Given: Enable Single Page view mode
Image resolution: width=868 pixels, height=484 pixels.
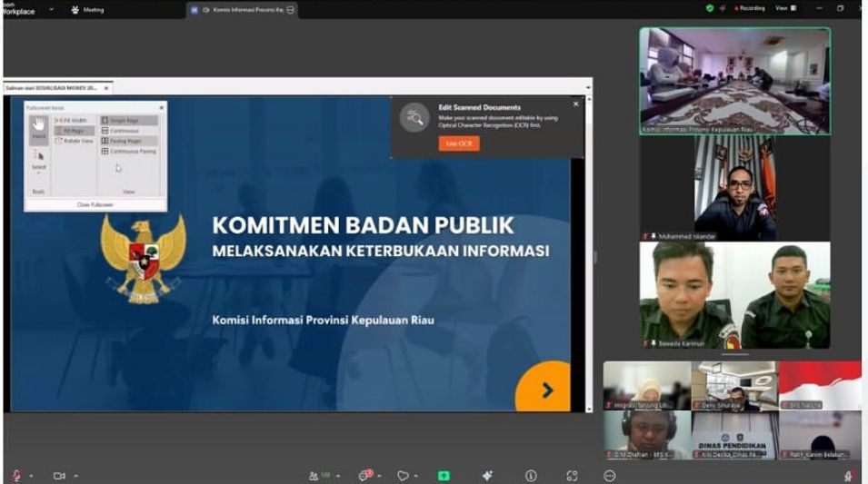Looking at the screenshot, I should point(129,120).
